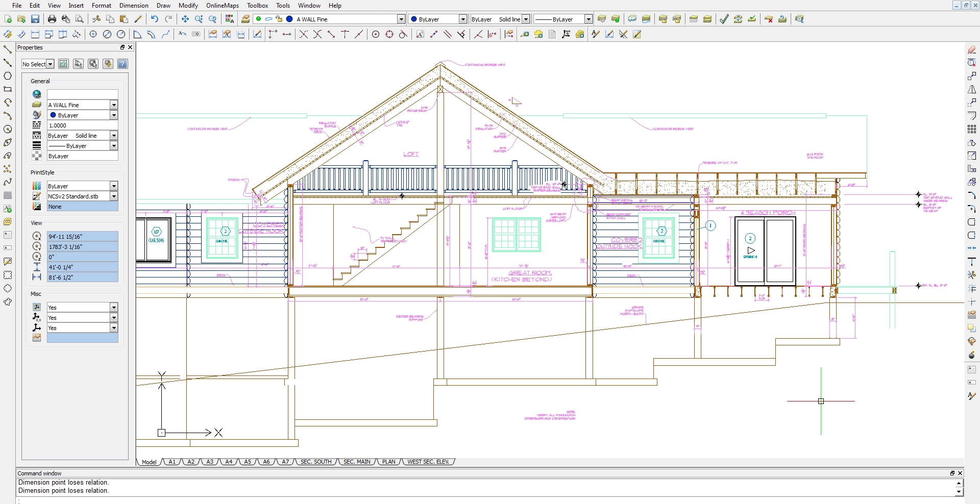This screenshot has height=504, width=980.
Task: Open the Dimension menu
Action: point(134,6)
